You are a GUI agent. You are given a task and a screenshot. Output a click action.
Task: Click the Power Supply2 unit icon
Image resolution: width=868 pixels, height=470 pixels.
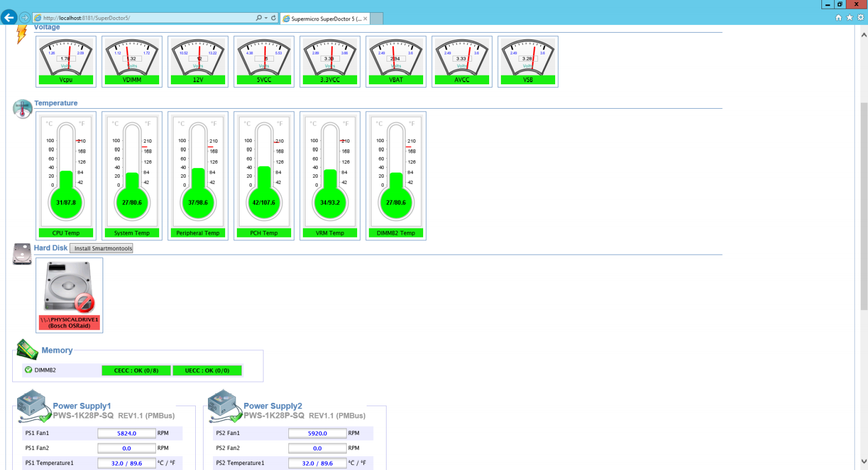(225, 406)
